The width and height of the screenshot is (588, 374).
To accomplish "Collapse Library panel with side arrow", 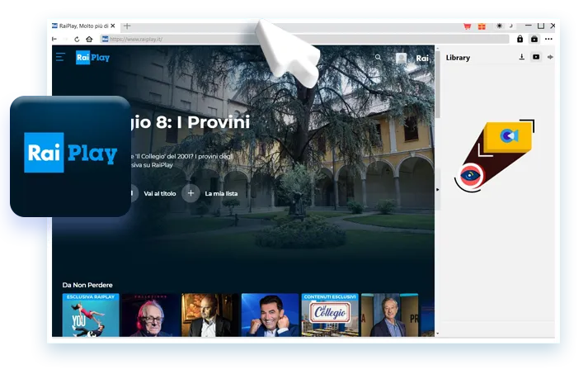I will [x=438, y=189].
